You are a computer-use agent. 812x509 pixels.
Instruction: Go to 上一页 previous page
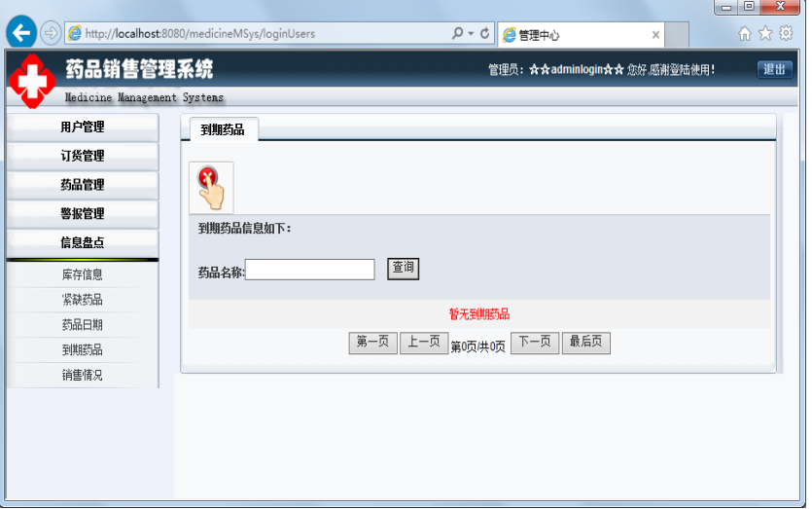(424, 343)
